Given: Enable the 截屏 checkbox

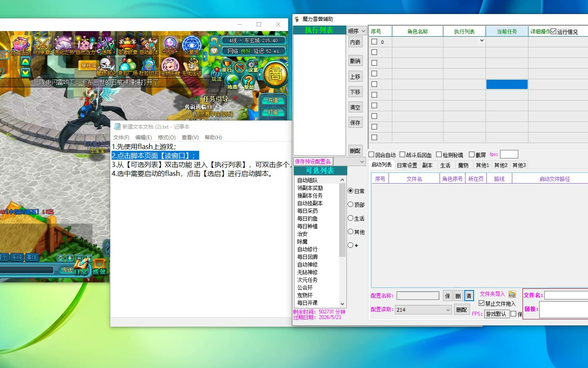Looking at the screenshot, I should 471,155.
